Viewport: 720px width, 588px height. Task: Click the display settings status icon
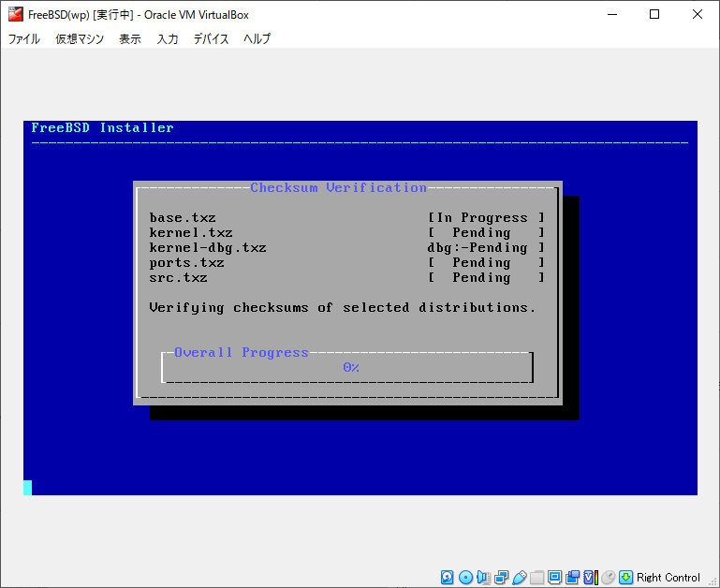click(x=554, y=577)
